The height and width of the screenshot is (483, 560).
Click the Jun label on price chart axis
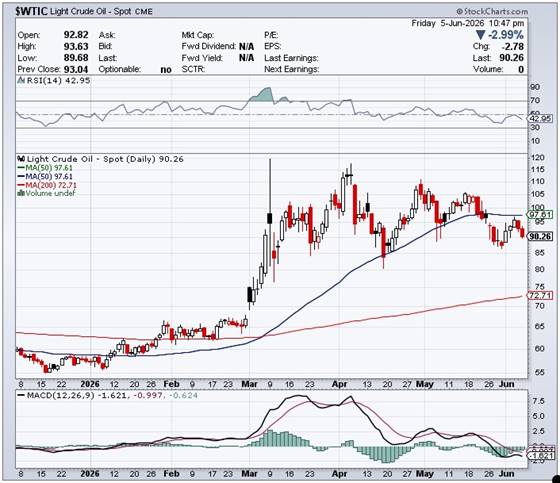coord(506,384)
